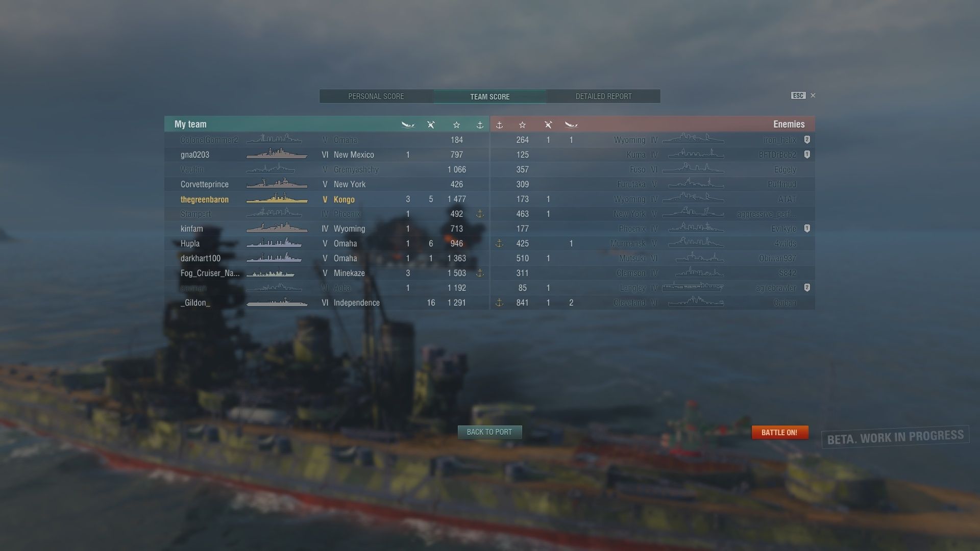This screenshot has width=980, height=551.
Task: Click the planes shot down icon in My team header
Action: pyautogui.click(x=431, y=124)
